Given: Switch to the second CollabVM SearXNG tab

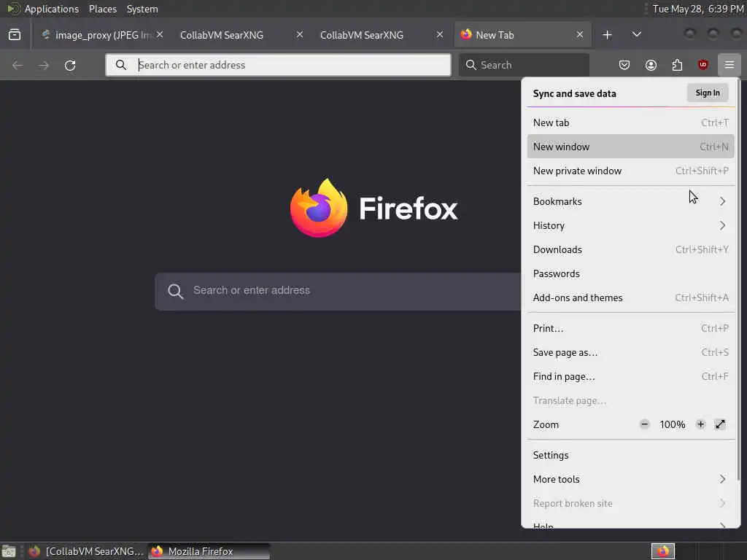Looking at the screenshot, I should point(379,35).
